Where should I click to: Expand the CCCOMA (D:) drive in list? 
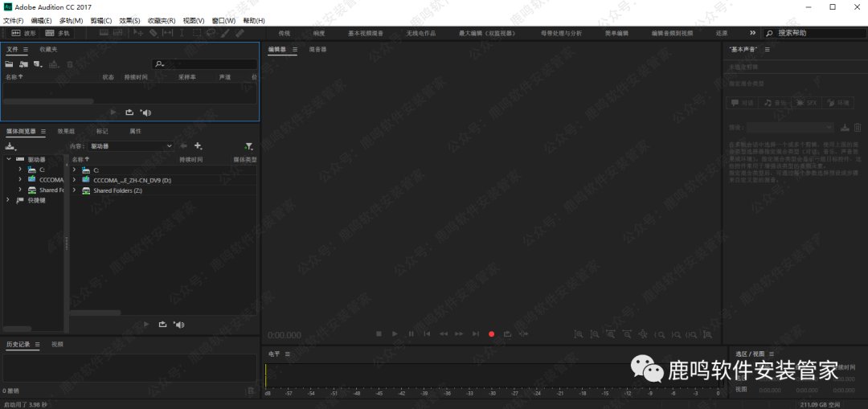(74, 180)
